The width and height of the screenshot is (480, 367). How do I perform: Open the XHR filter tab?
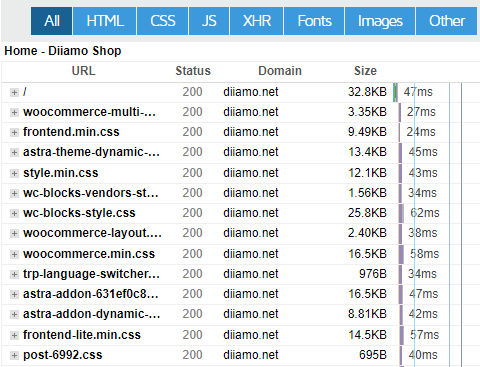257,21
